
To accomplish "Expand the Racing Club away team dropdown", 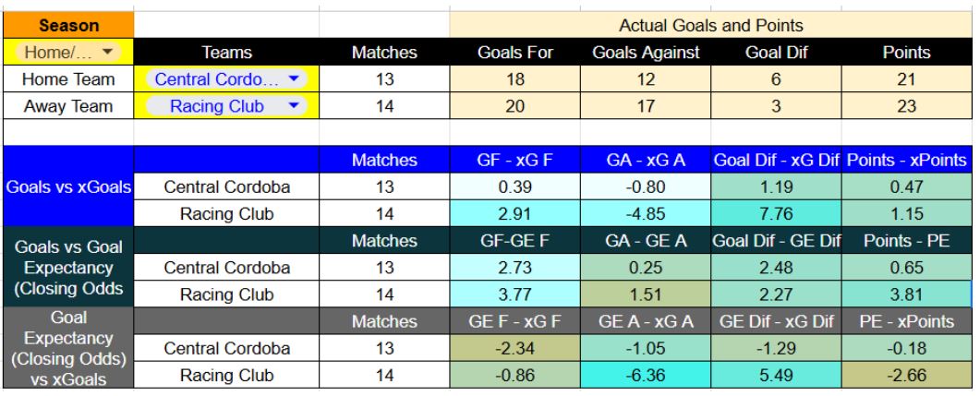I will click(294, 106).
